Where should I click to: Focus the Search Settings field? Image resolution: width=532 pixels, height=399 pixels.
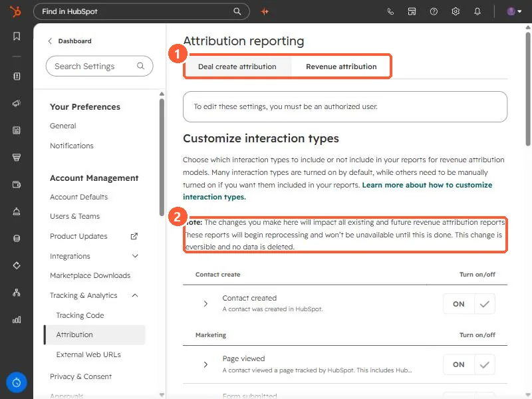[99, 66]
